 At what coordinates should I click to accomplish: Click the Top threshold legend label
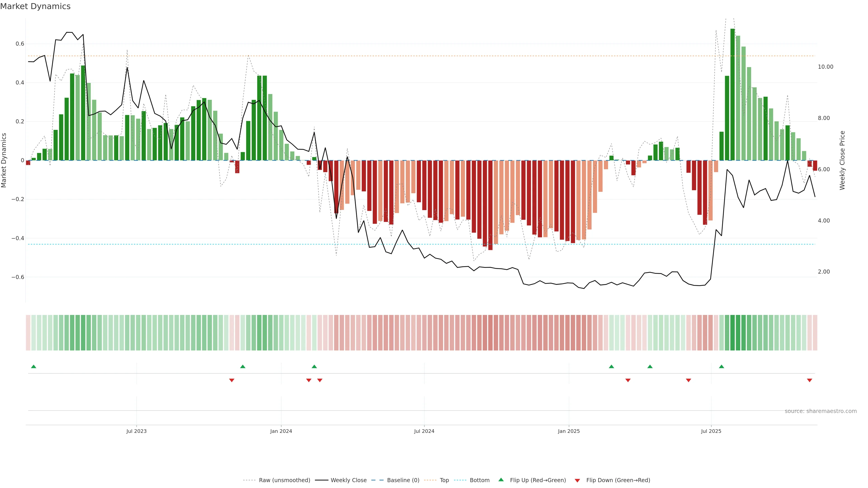444,480
